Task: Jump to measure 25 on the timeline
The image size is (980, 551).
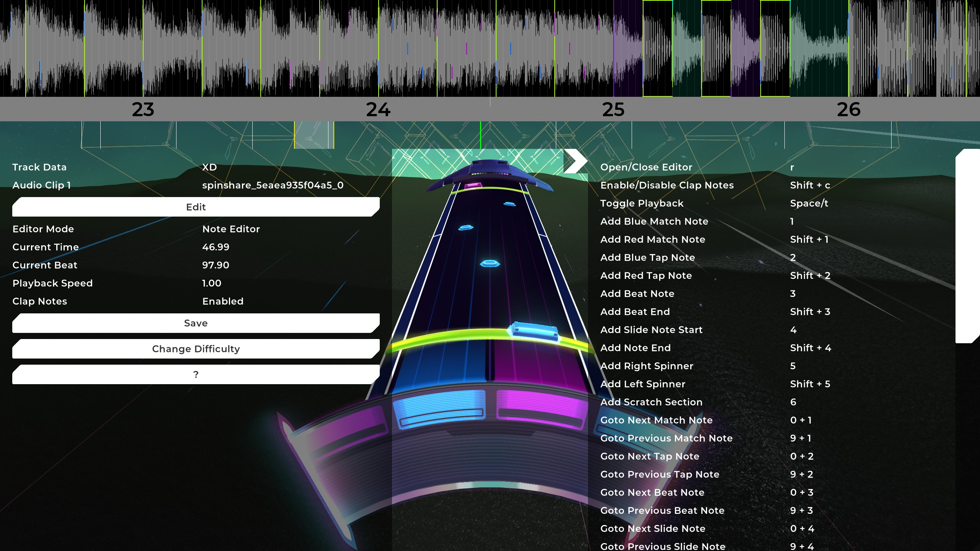Action: (613, 110)
